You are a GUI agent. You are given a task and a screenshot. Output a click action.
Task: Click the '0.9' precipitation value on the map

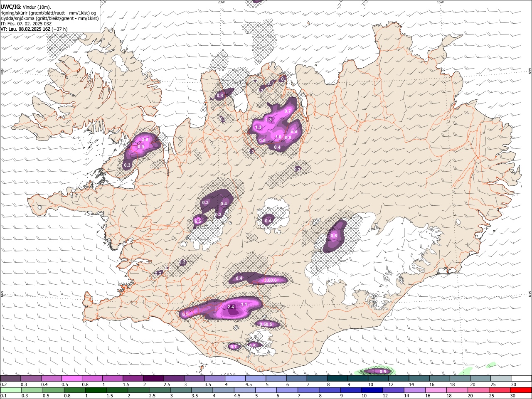[141, 147]
